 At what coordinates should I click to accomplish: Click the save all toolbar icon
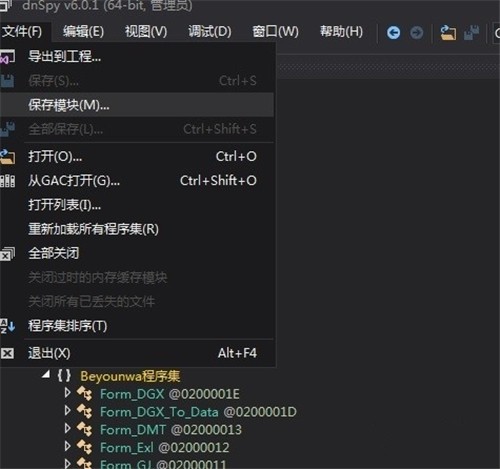coord(471,33)
